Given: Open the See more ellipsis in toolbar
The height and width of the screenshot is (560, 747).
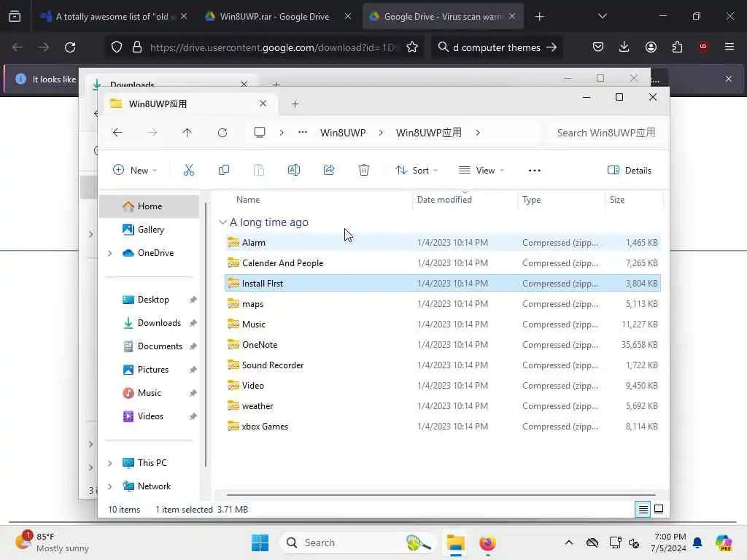Looking at the screenshot, I should pyautogui.click(x=535, y=171).
